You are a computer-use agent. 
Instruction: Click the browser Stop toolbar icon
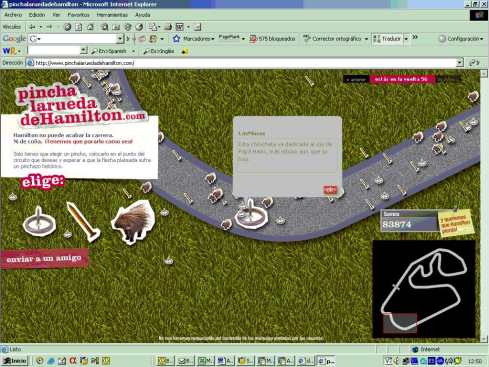68,27
